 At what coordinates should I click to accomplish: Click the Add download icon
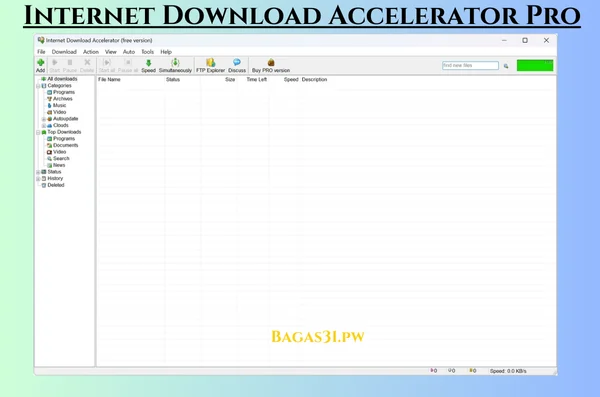41,65
